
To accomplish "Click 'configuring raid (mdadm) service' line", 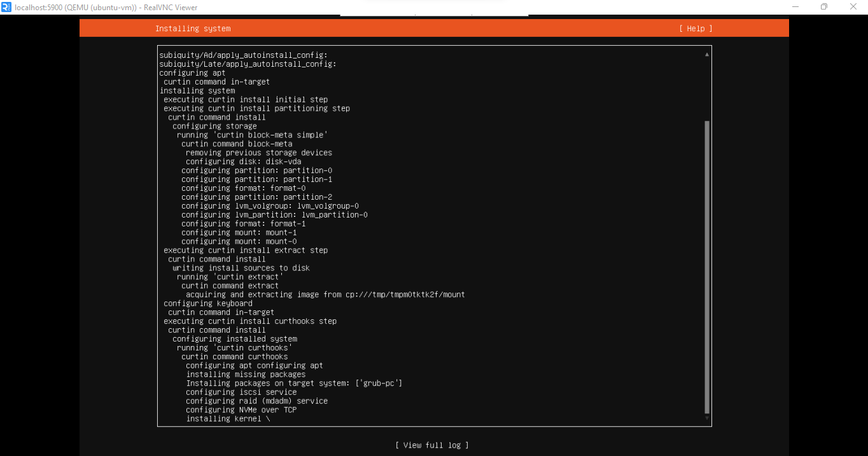I will click(x=256, y=403).
